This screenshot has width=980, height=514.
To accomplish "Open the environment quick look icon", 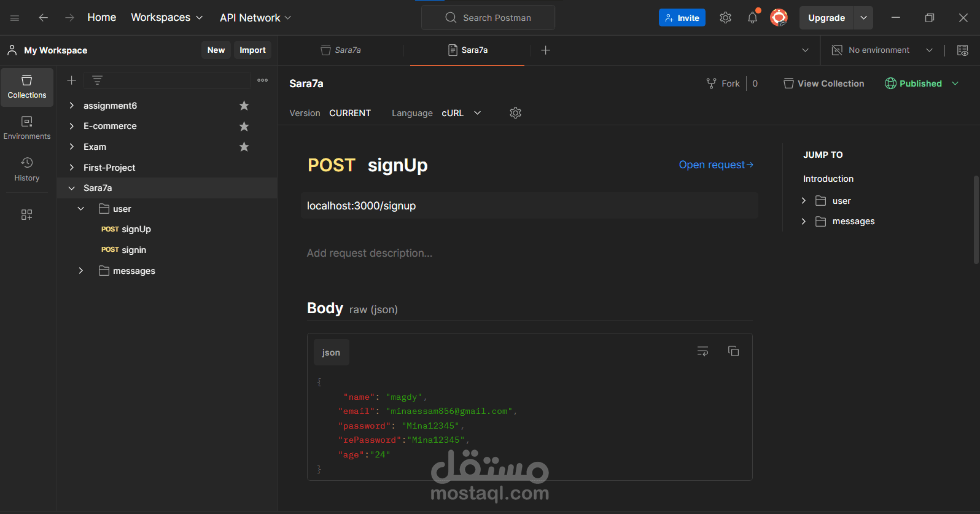I will click(x=962, y=50).
